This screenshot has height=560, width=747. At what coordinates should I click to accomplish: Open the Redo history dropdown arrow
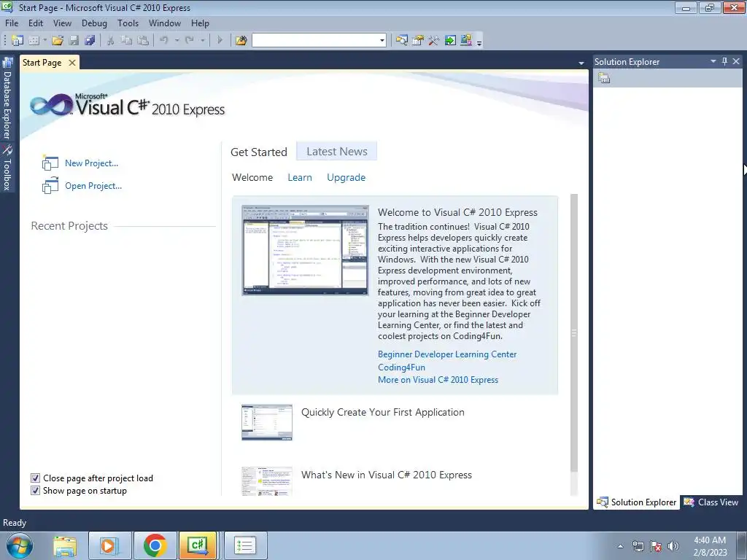tap(203, 41)
